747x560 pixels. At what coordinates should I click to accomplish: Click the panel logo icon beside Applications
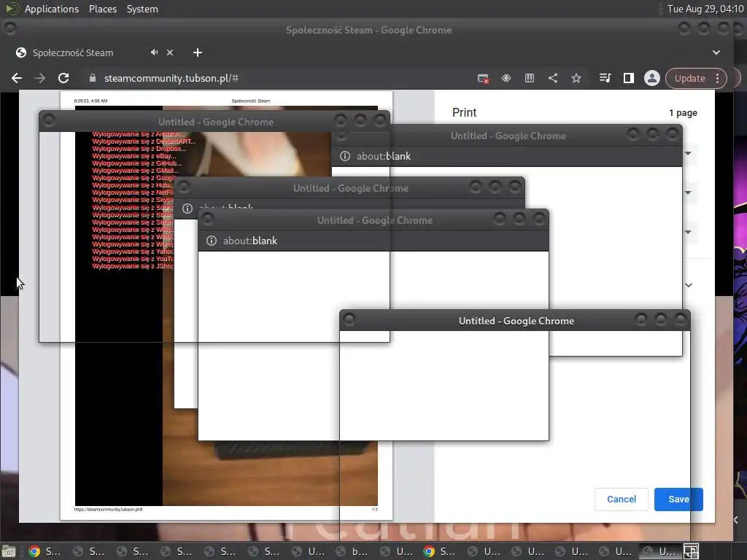click(x=12, y=9)
